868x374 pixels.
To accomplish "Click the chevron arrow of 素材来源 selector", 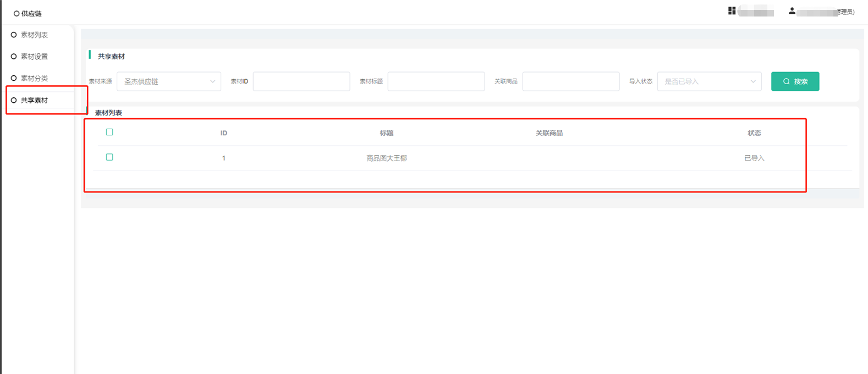I will point(213,81).
